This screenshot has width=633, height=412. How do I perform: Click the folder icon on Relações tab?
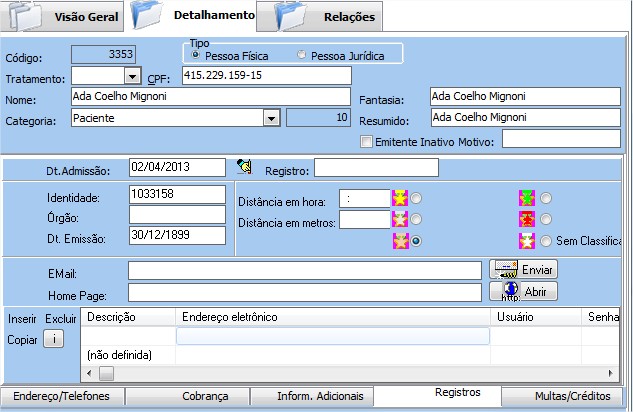(x=290, y=16)
